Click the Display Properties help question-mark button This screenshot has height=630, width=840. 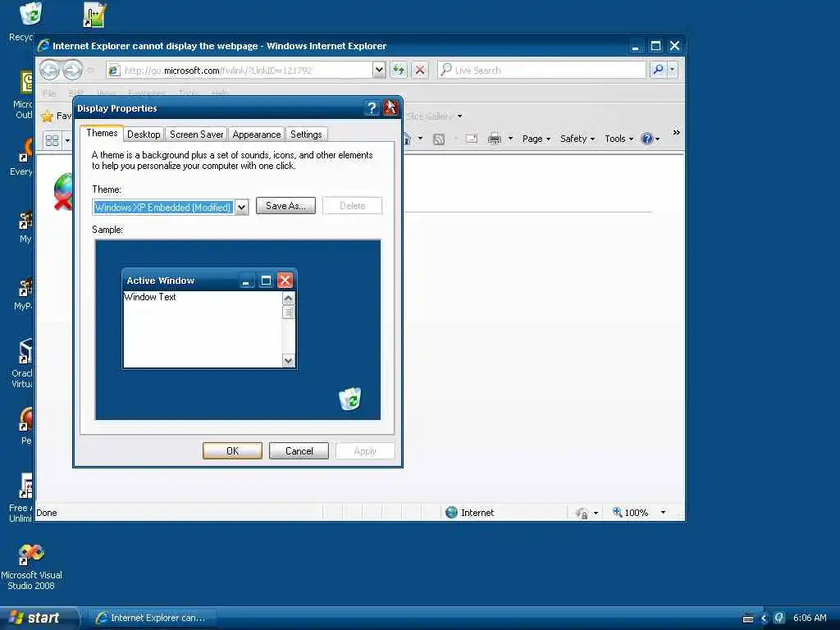coord(372,108)
